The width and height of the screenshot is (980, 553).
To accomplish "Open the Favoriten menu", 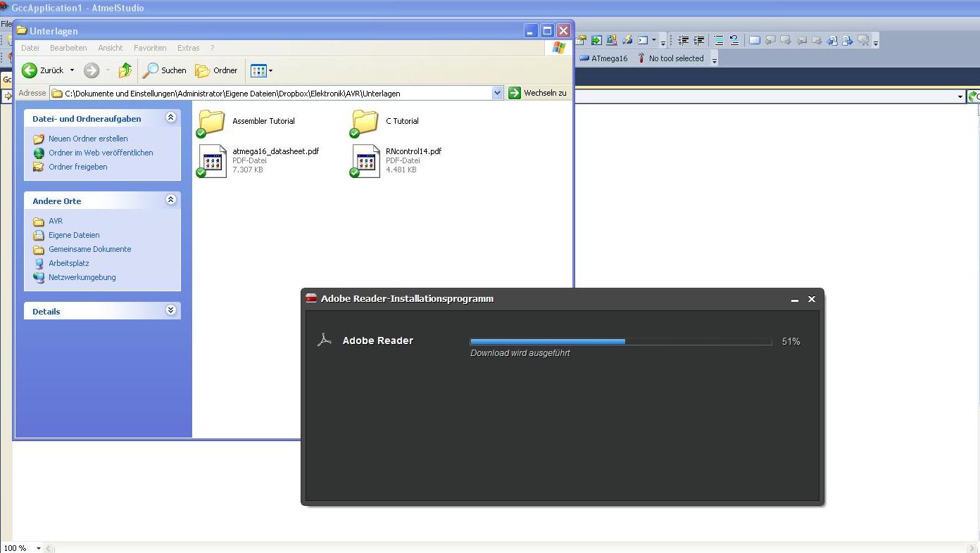I will pos(150,48).
